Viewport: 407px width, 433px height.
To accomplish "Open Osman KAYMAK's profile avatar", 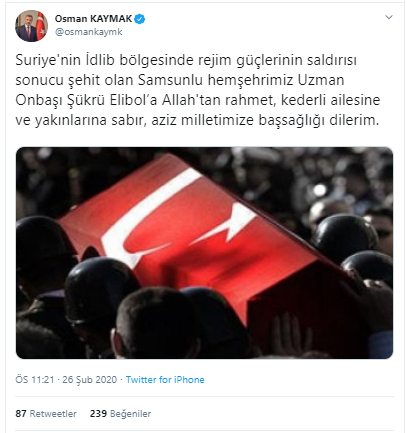I will point(32,26).
